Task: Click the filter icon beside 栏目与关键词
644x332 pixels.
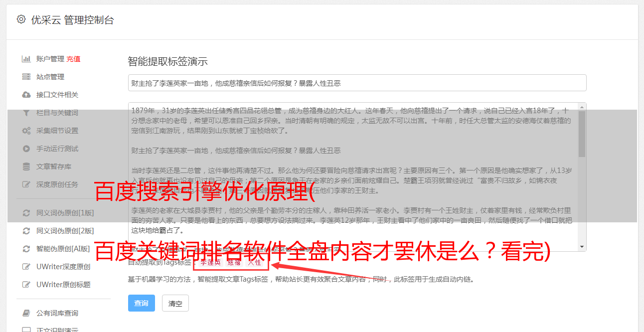Action: pyautogui.click(x=26, y=113)
